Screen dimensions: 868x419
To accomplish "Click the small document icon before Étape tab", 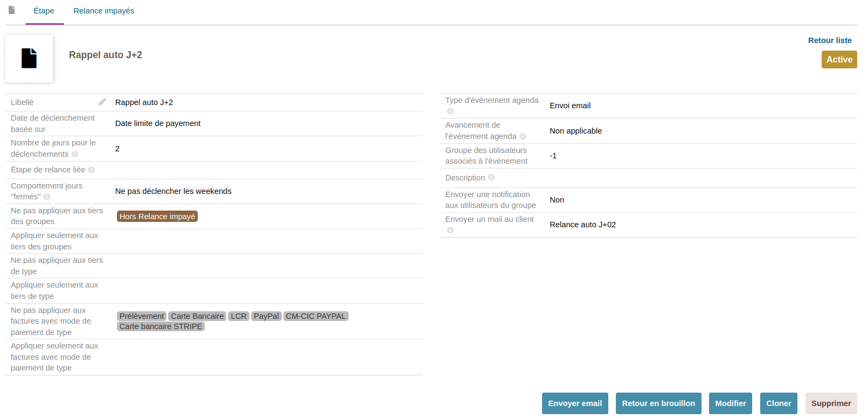I will point(12,10).
